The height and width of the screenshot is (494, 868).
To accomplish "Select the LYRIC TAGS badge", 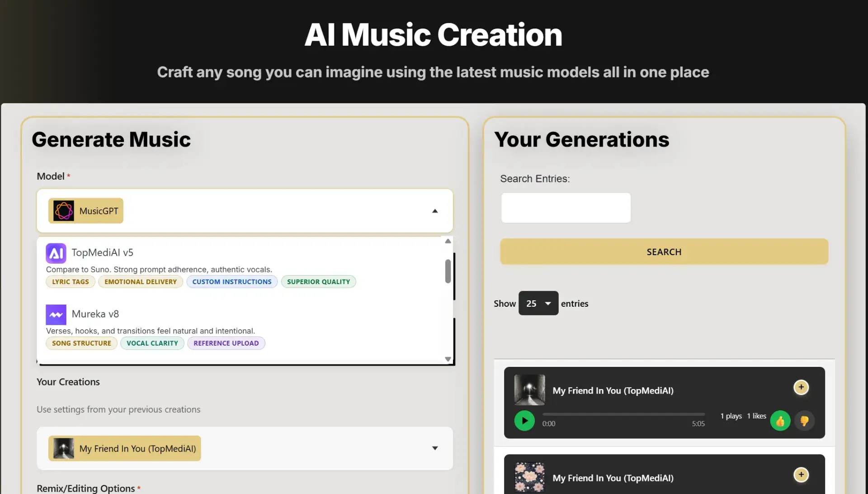I will click(70, 281).
